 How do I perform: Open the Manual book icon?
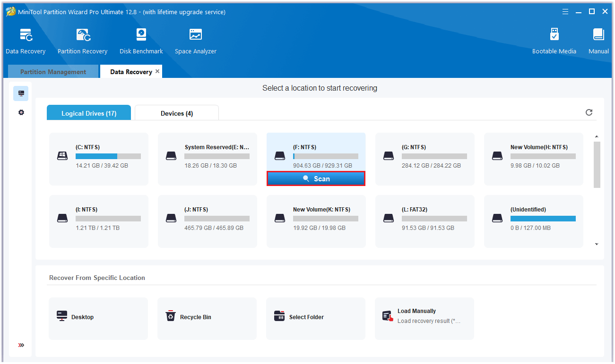tap(598, 34)
